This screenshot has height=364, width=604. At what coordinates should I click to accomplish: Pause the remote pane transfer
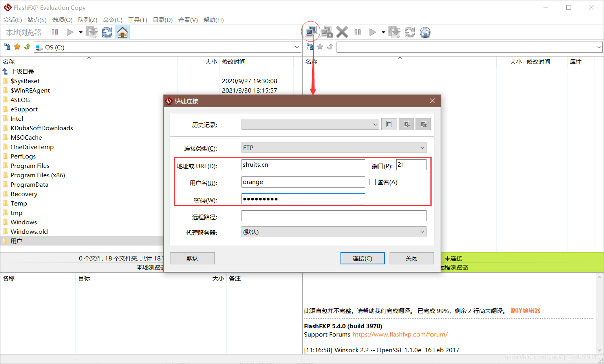pyautogui.click(x=357, y=32)
